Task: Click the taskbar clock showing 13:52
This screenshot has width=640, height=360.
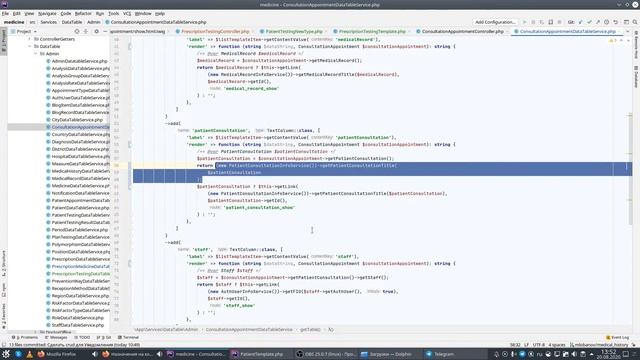Action: (609, 354)
